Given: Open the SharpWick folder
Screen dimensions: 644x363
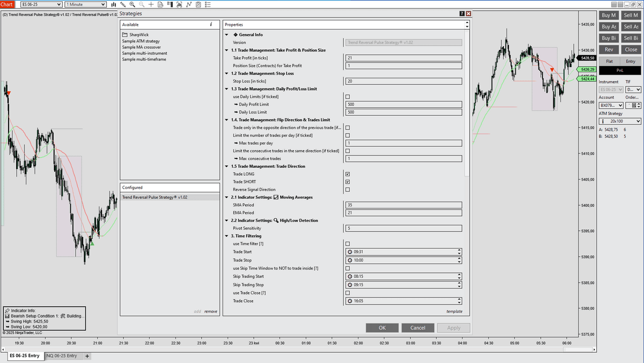Looking at the screenshot, I should click(131, 35).
